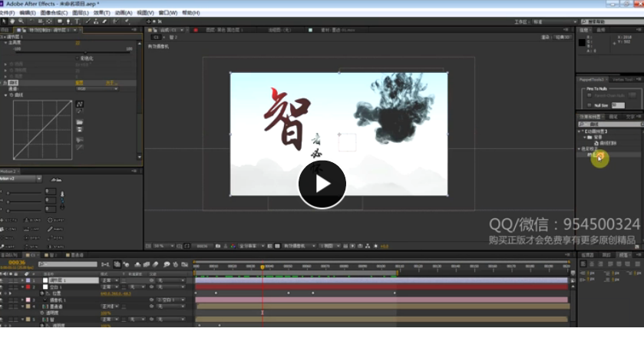The image size is (644, 345).
Task: Open workspace dropdown in top toolbar
Action: click(x=554, y=22)
